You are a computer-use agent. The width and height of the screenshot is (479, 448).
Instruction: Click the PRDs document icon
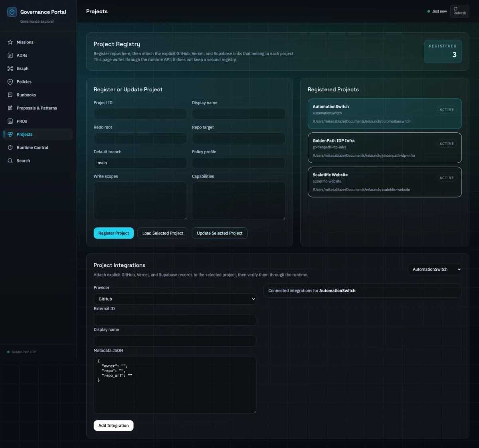pyautogui.click(x=10, y=121)
